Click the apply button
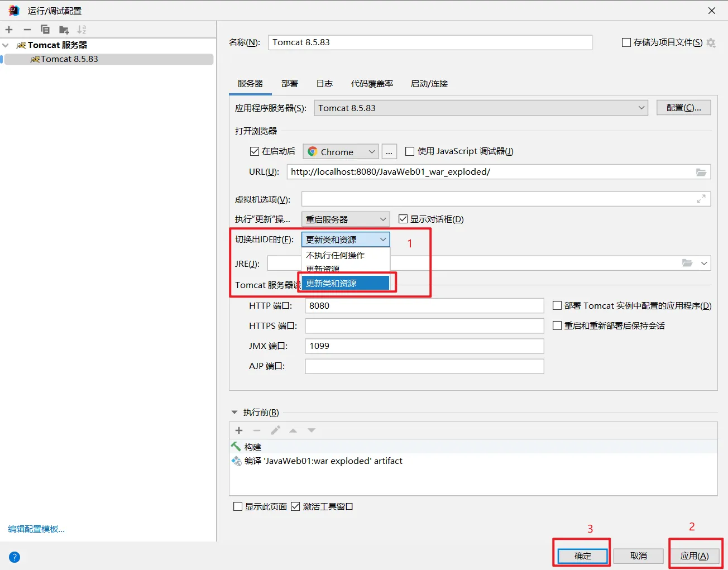The image size is (728, 570). (695, 556)
